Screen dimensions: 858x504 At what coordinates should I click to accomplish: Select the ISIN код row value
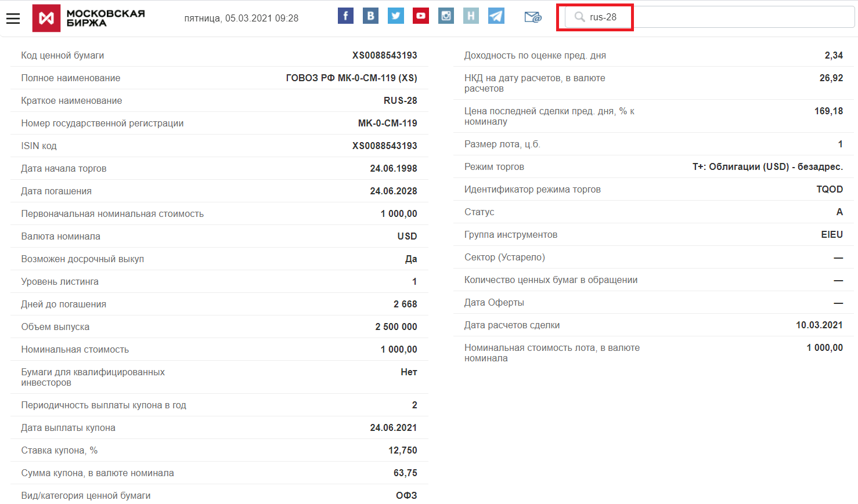tap(385, 146)
